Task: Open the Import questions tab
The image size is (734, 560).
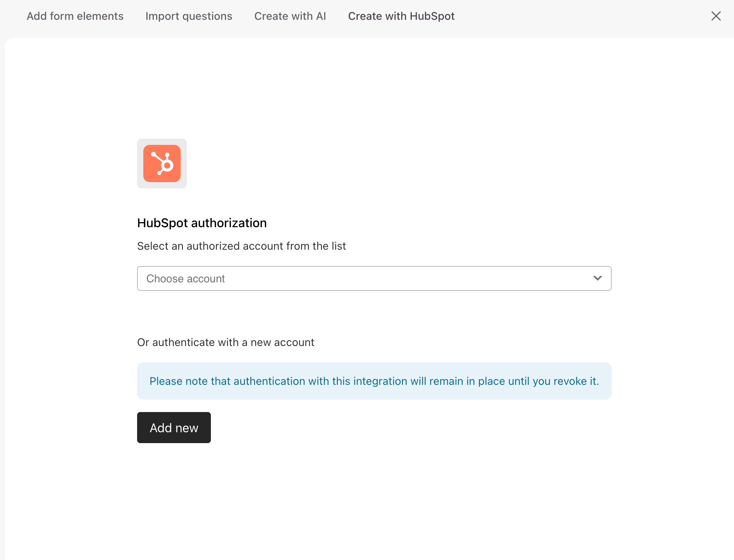Action: pos(189,16)
